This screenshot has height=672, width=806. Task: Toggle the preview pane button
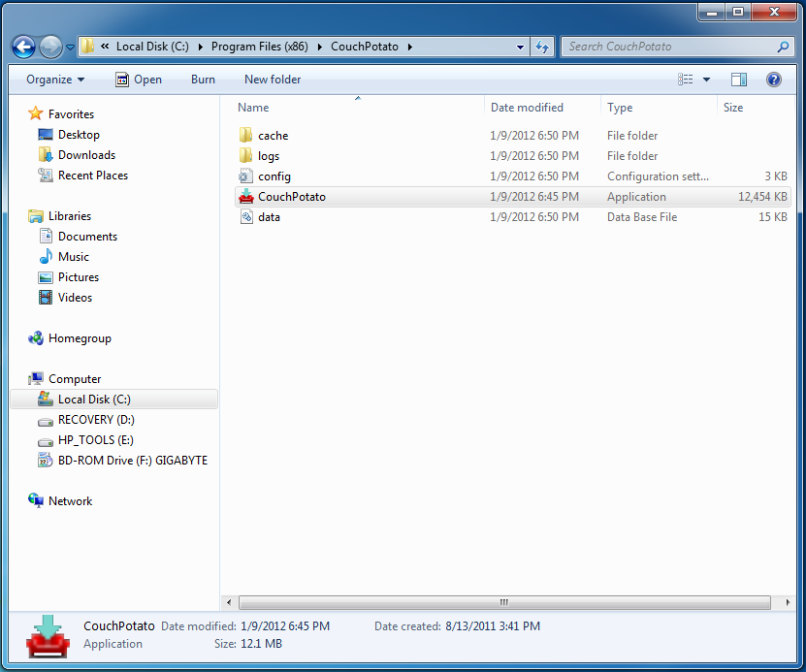tap(739, 80)
